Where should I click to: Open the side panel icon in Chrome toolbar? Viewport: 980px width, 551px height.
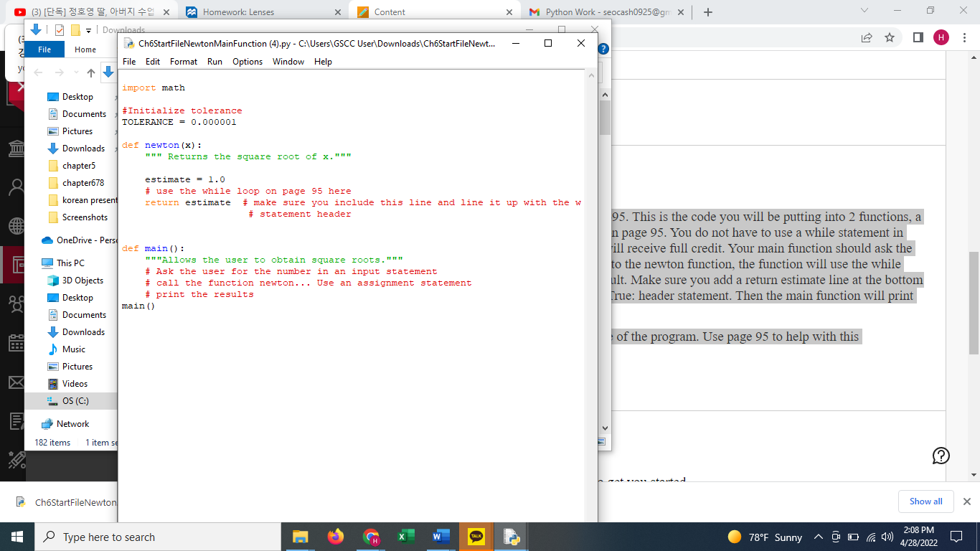tap(917, 37)
